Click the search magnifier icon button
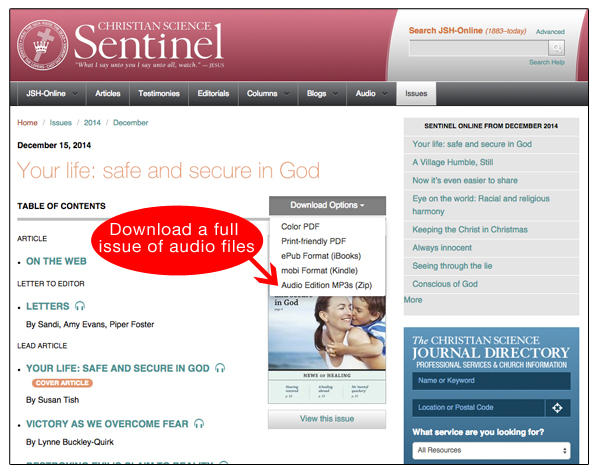Image resolution: width=595 pixels, height=474 pixels. click(556, 48)
